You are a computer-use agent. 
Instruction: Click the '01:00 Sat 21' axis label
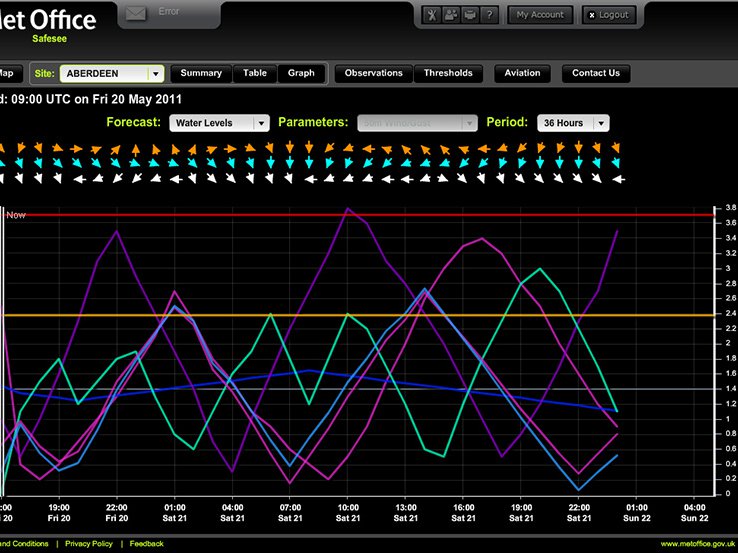pyautogui.click(x=175, y=513)
